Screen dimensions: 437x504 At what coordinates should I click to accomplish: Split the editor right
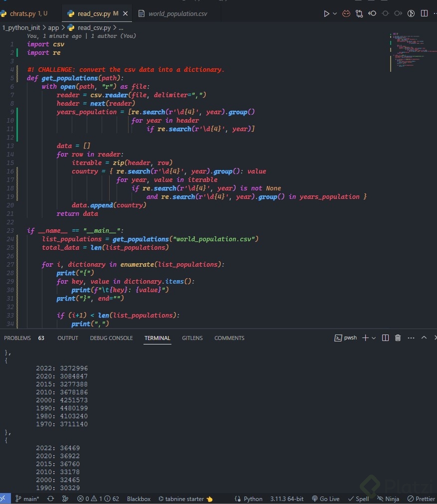[424, 13]
